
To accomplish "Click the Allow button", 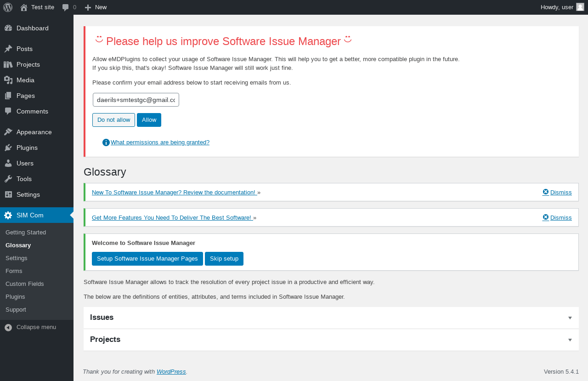I will click(149, 120).
